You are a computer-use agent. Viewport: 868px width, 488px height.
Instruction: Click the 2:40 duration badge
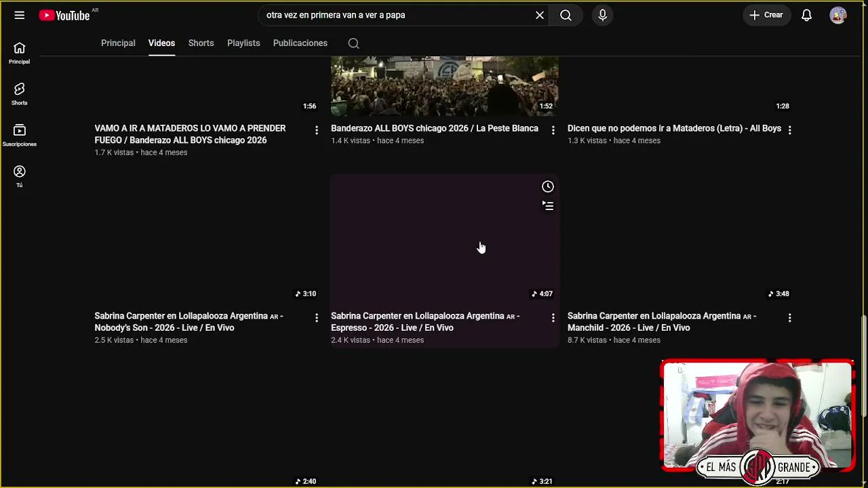(x=305, y=481)
